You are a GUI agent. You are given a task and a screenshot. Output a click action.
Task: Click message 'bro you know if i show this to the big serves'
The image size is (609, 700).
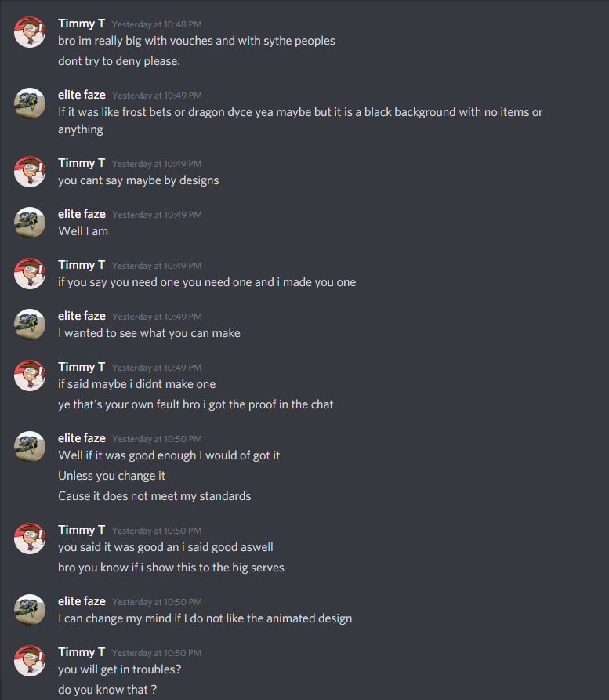(171, 568)
